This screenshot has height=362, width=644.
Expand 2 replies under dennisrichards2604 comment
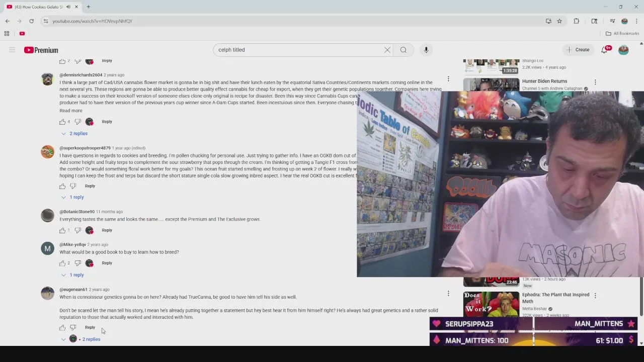tap(74, 133)
